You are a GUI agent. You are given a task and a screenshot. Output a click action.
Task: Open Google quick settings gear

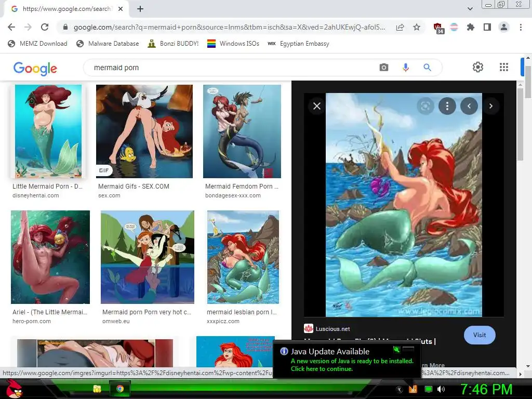[x=478, y=67]
